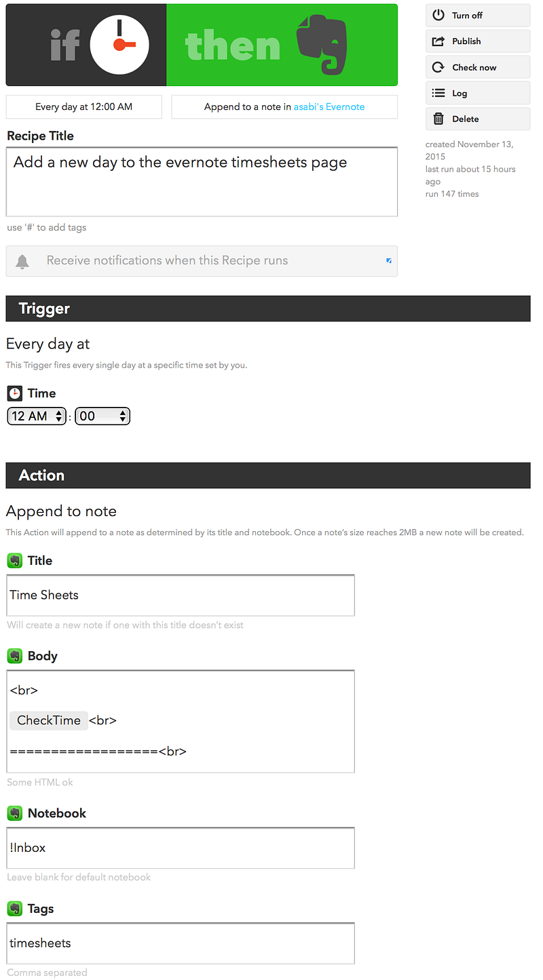Open the 12 AM hour dropdown
The image size is (543, 980).
(x=37, y=416)
